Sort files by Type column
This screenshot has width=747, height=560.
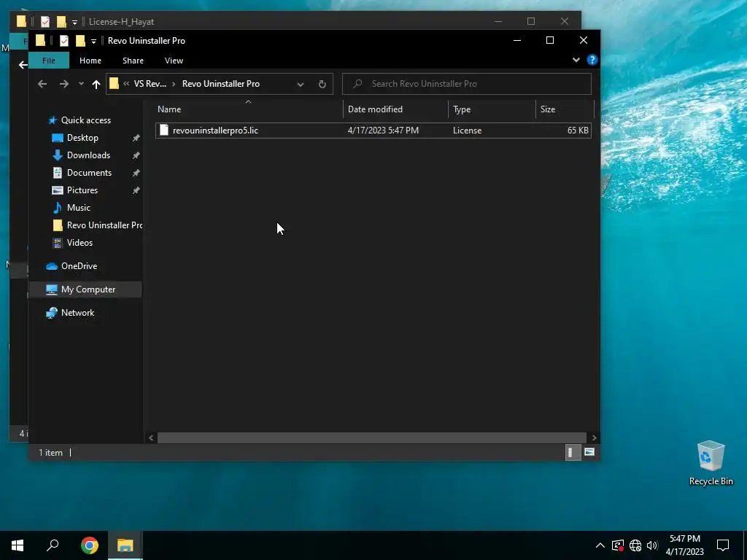492,109
